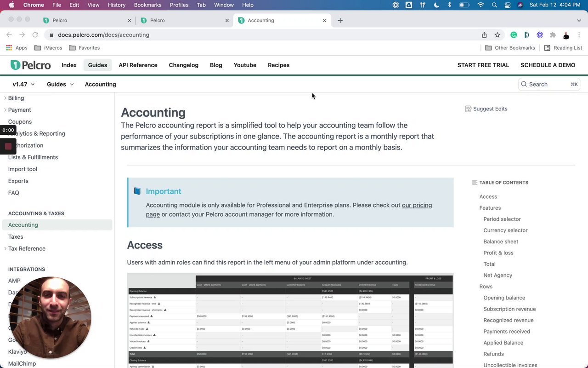
Task: Select Taxes in the sidebar
Action: point(16,237)
